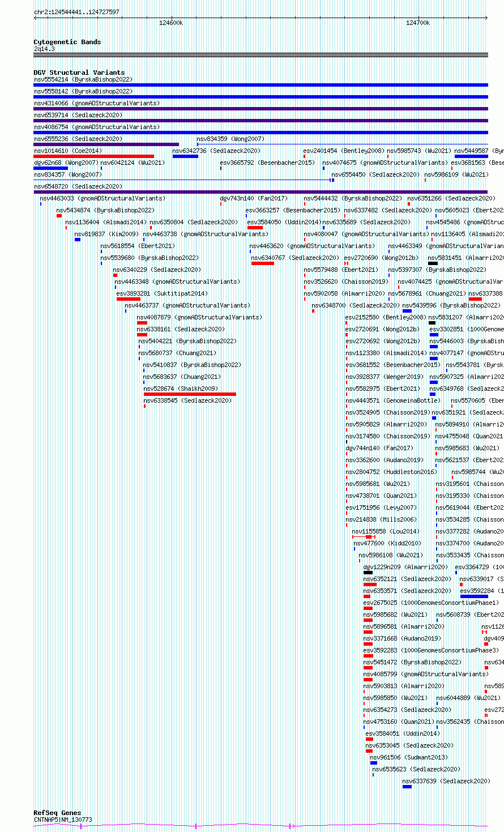Screen dimensions: 504x832
Task: Click variant label nsv4463033 (gnomADStructuralVariants)
Action: [x=102, y=199]
